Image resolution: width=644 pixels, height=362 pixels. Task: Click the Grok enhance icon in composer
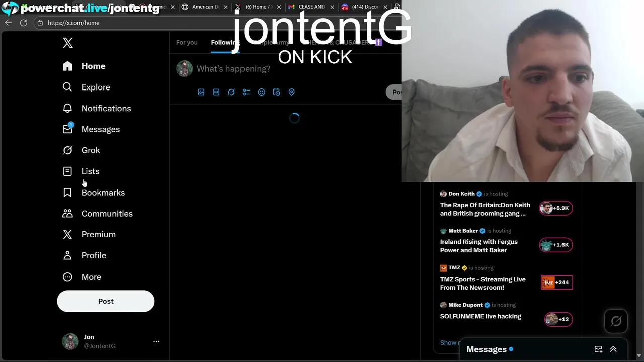[x=231, y=92]
